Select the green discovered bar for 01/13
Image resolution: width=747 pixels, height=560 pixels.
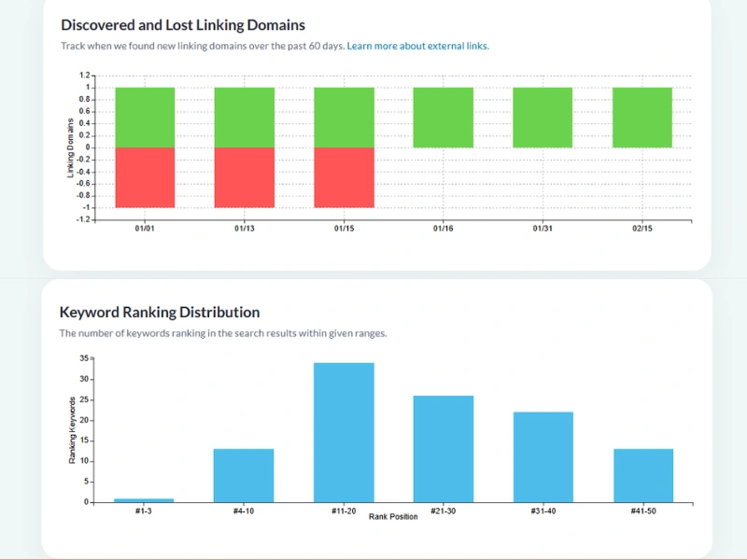click(x=245, y=118)
